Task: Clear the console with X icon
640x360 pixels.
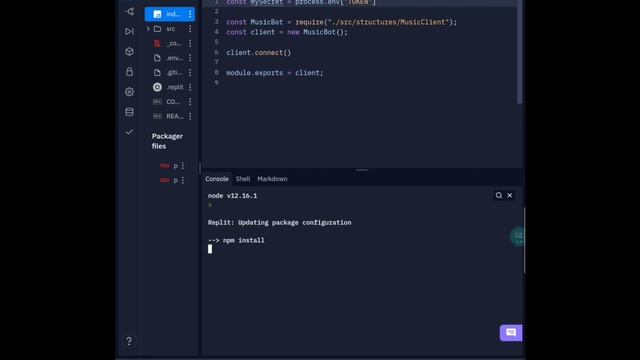Action: [x=510, y=196]
